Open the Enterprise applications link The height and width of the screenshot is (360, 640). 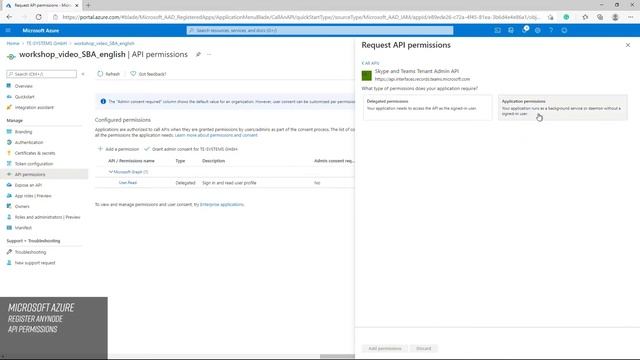(x=222, y=204)
